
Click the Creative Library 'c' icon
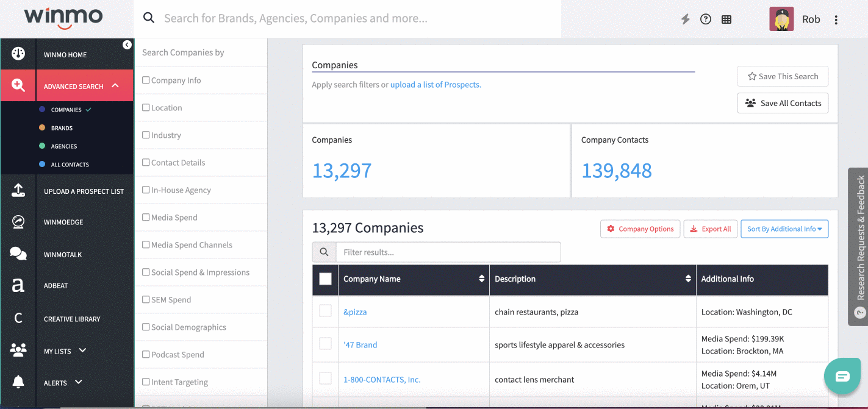18,318
